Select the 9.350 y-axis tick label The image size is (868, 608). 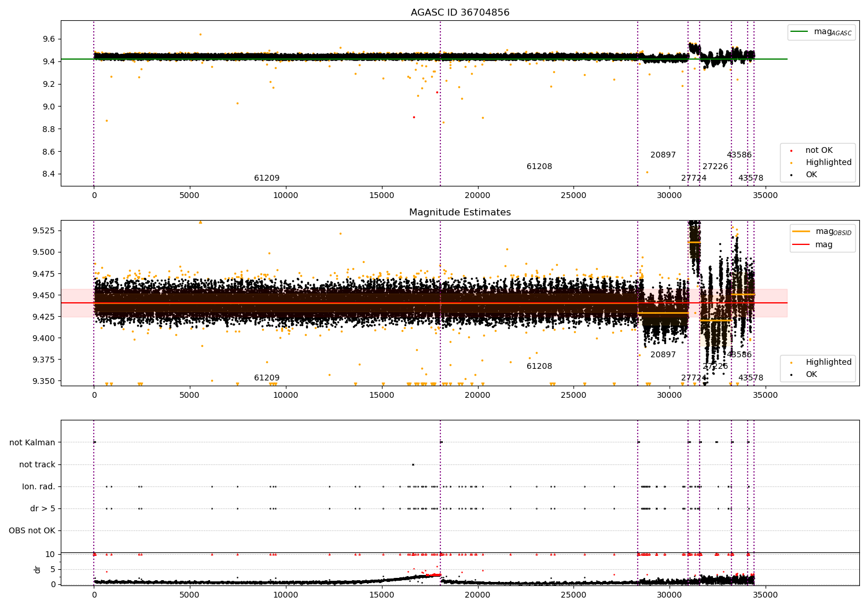tap(43, 381)
